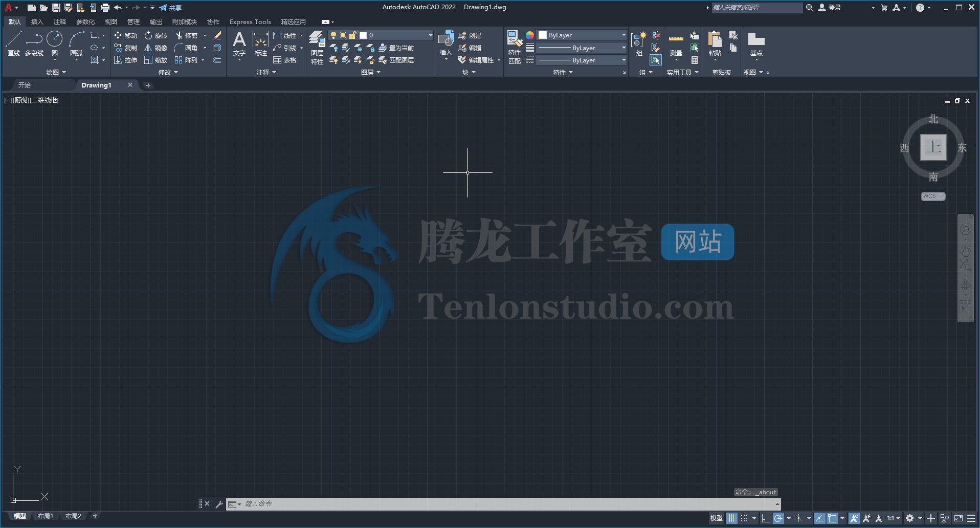Click the 标注 (Dimension) tool
980x528 pixels.
point(261,43)
